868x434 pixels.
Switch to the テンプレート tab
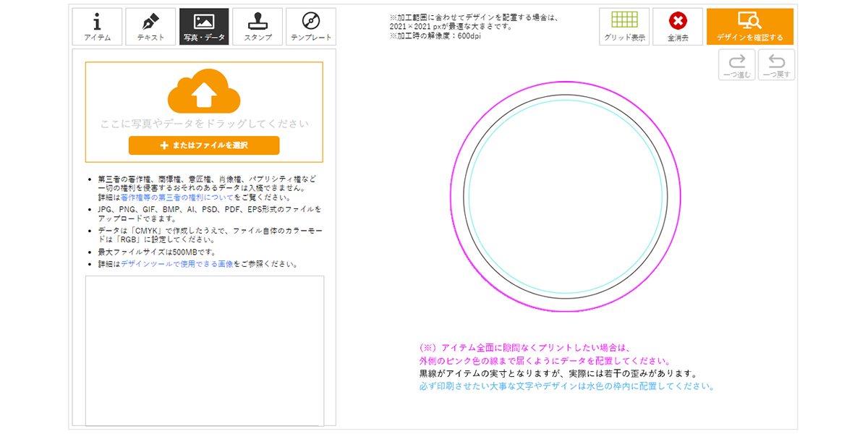point(311,27)
